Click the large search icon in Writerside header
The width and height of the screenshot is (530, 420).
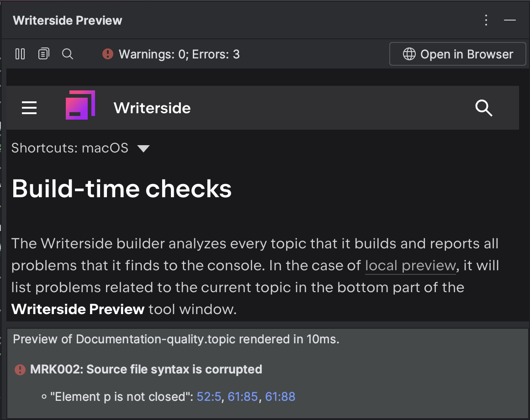pyautogui.click(x=484, y=108)
